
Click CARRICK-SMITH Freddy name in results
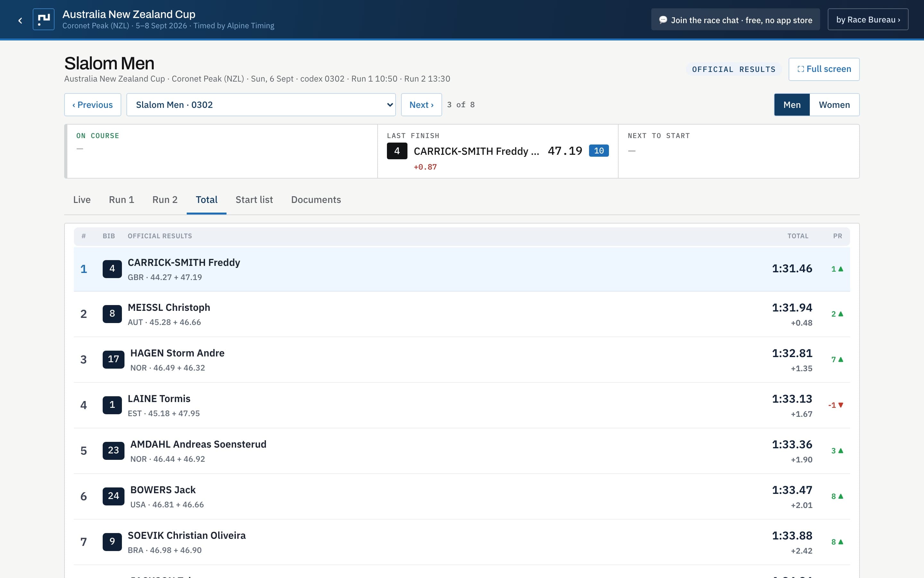[184, 263]
